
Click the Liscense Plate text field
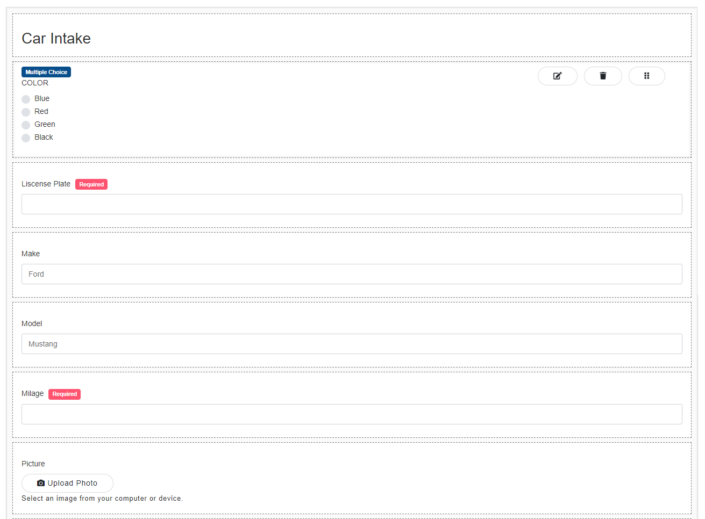tap(351, 204)
